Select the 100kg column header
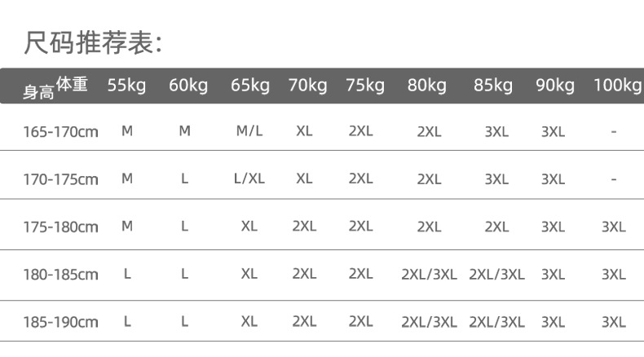Screen dimensions: 644x357 click(x=617, y=86)
